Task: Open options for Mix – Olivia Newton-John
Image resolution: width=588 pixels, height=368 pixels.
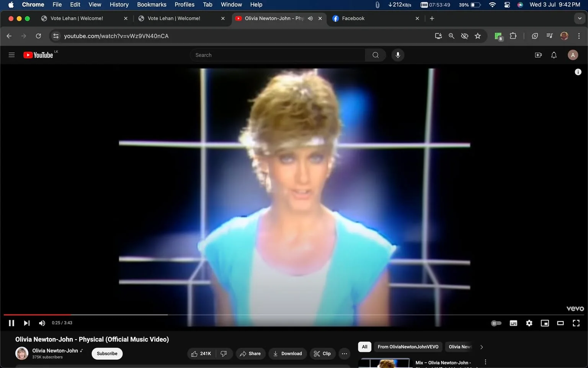Action: (x=485, y=362)
